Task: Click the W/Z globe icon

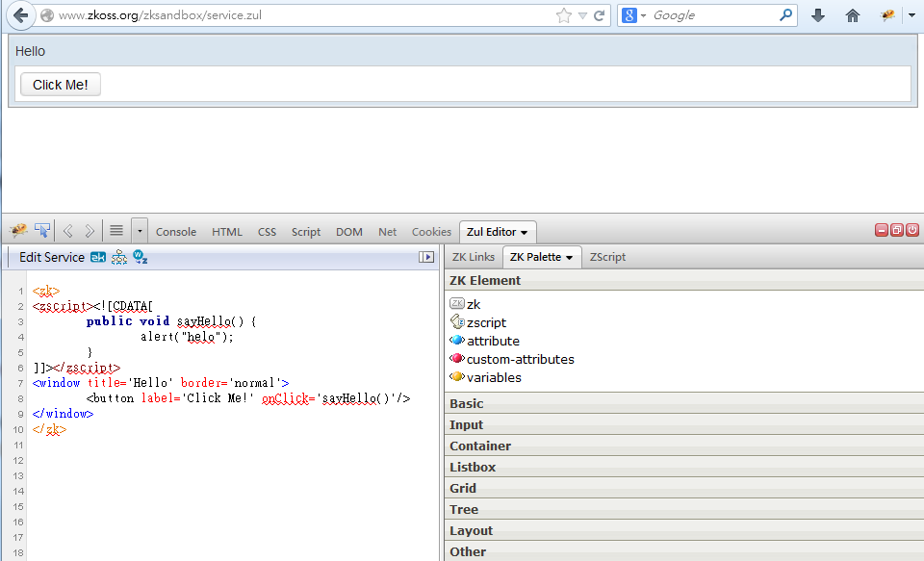Action: [x=141, y=256]
